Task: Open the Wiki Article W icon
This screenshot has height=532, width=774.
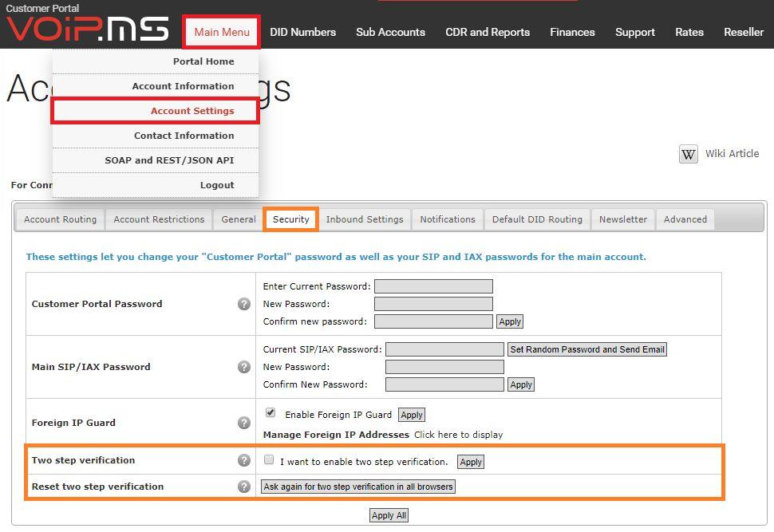Action: tap(688, 154)
